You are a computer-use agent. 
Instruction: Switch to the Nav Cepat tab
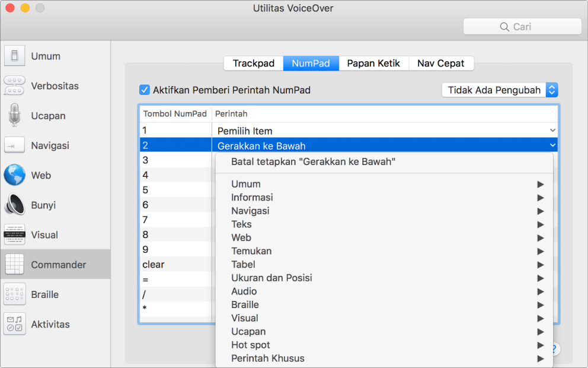pos(440,64)
